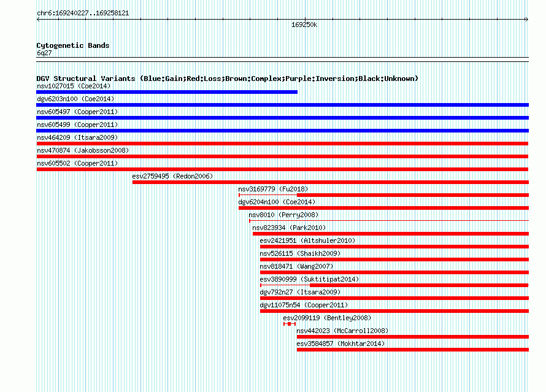Open nsv442023 (McCarroll2008) variant label
This screenshot has height=392, width=546.
pyautogui.click(x=342, y=331)
